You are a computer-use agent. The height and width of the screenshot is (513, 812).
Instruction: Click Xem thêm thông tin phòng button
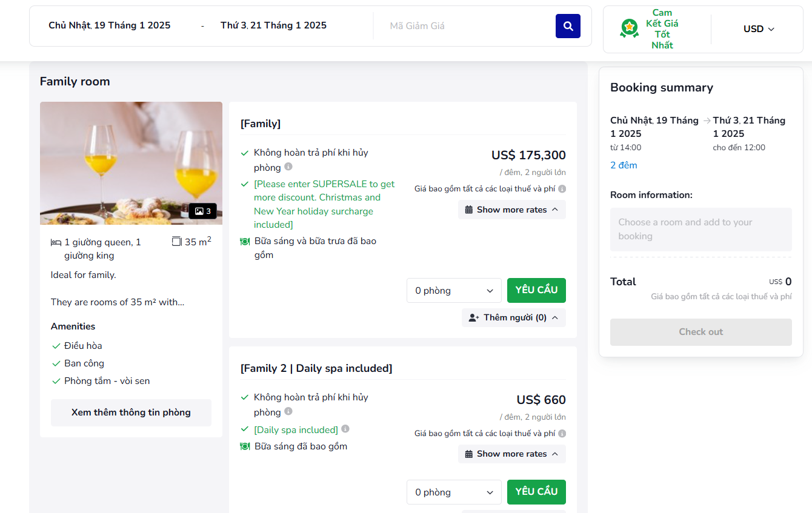click(x=131, y=412)
